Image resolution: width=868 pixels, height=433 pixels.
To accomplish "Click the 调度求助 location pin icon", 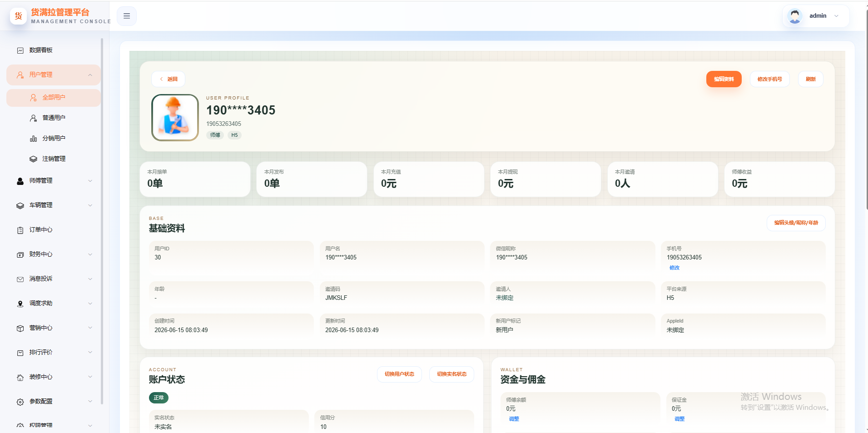I will 20,304.
